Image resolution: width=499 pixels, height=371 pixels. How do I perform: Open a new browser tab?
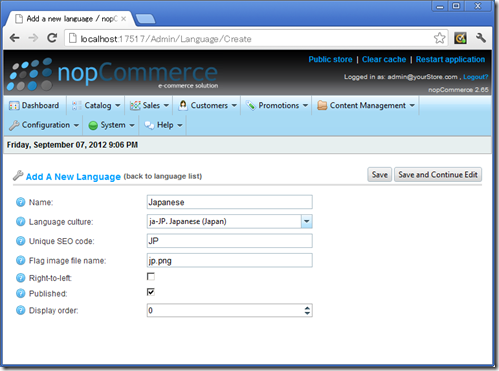(145, 19)
